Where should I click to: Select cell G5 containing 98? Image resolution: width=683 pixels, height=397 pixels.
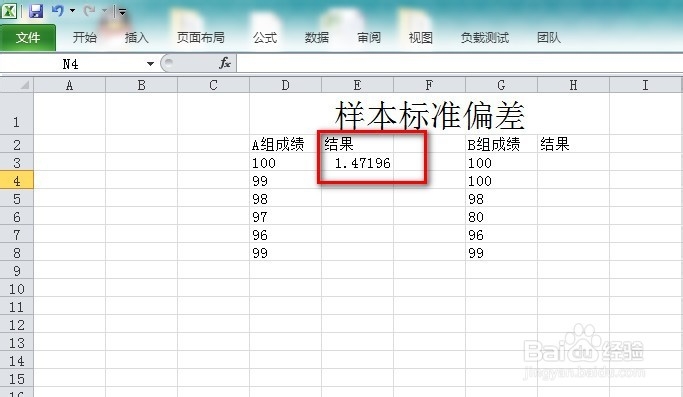point(501,198)
